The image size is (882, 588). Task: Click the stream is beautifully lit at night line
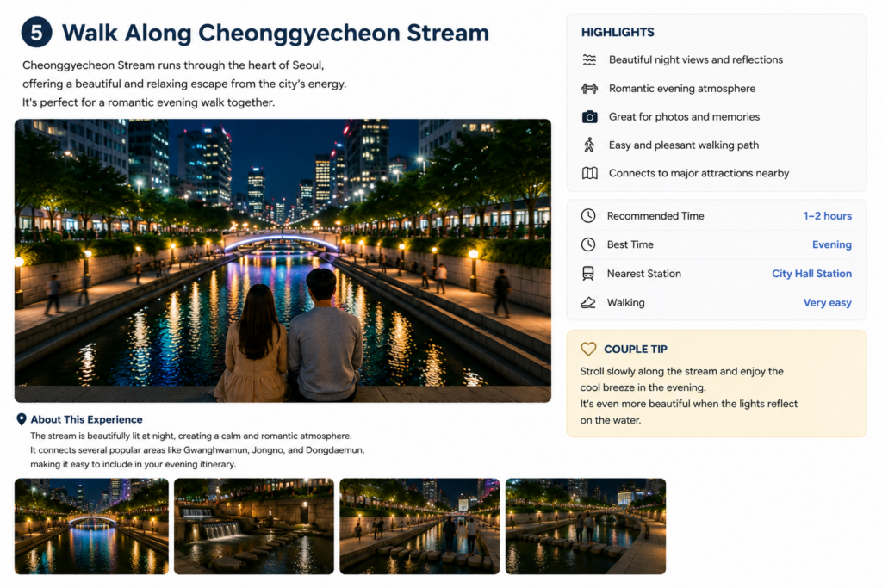pyautogui.click(x=190, y=436)
